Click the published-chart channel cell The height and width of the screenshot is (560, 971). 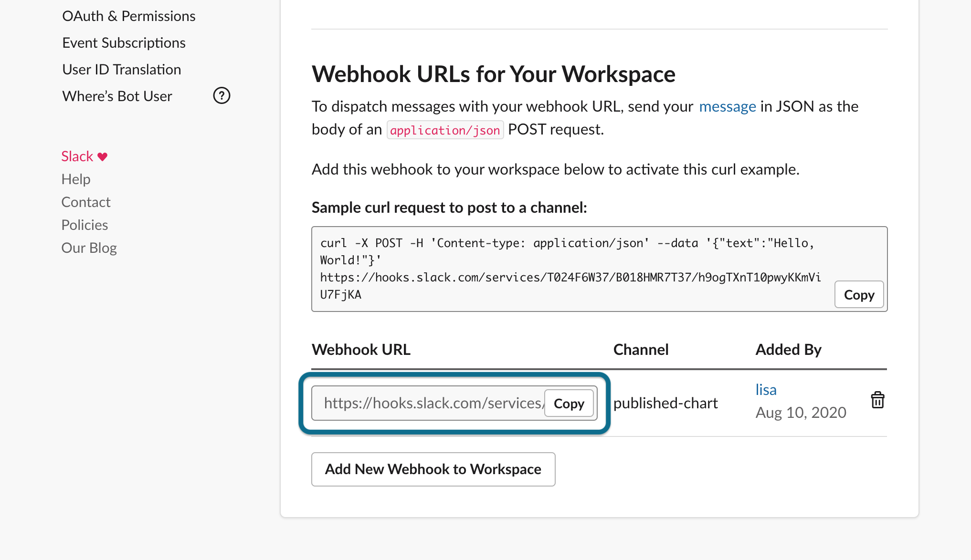point(665,403)
